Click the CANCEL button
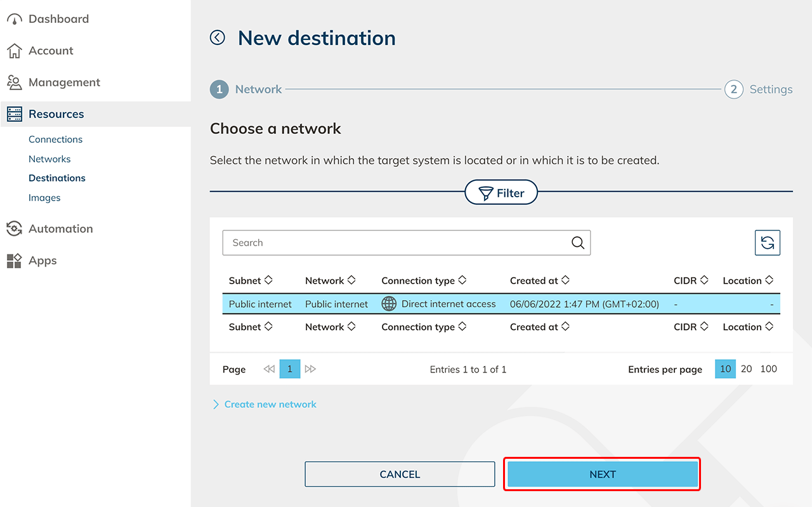Image resolution: width=812 pixels, height=507 pixels. tap(400, 474)
